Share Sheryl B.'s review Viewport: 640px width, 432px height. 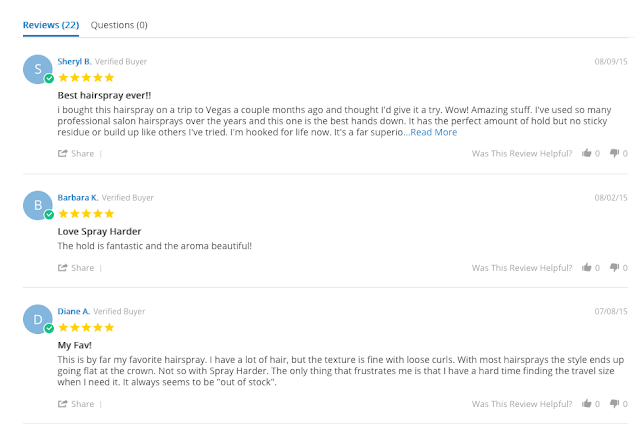click(77, 154)
